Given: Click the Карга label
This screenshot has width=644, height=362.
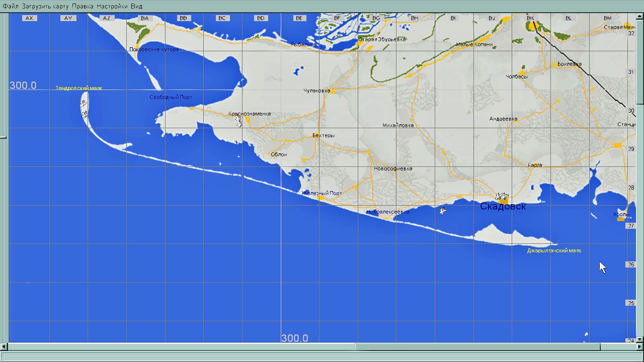Looking at the screenshot, I should pos(535,165).
